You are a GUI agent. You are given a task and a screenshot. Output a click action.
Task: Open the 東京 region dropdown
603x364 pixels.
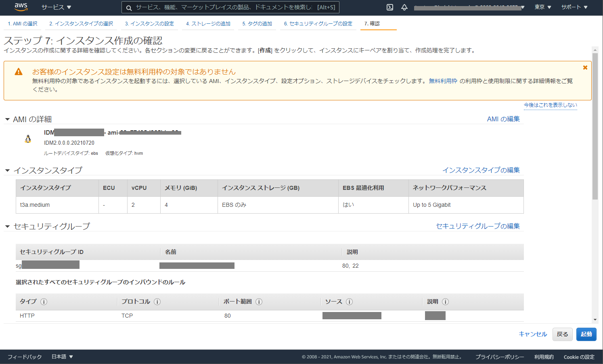(x=543, y=7)
